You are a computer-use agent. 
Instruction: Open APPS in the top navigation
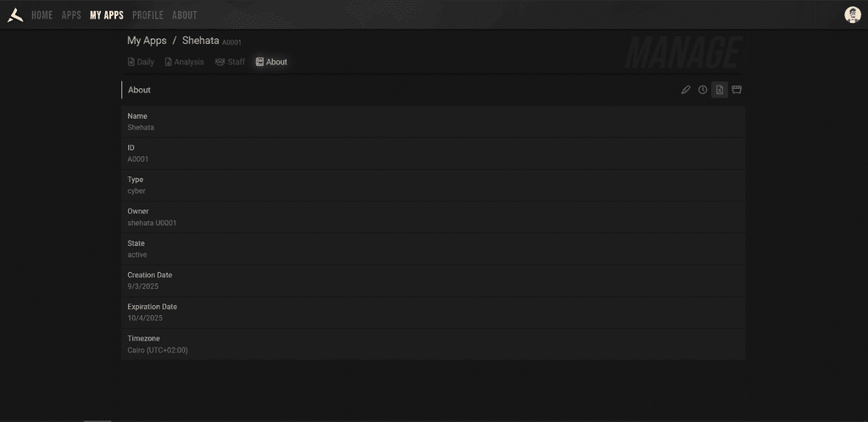71,15
